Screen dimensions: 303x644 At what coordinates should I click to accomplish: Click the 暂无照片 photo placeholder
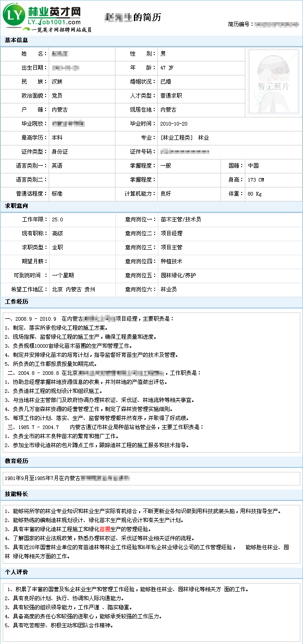tap(273, 81)
